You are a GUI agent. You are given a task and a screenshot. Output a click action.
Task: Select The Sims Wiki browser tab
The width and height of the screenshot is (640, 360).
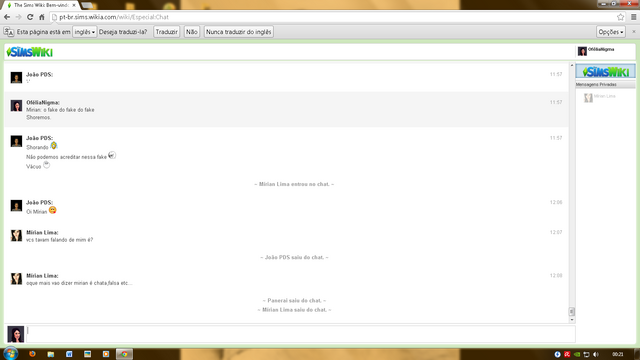coord(41,5)
